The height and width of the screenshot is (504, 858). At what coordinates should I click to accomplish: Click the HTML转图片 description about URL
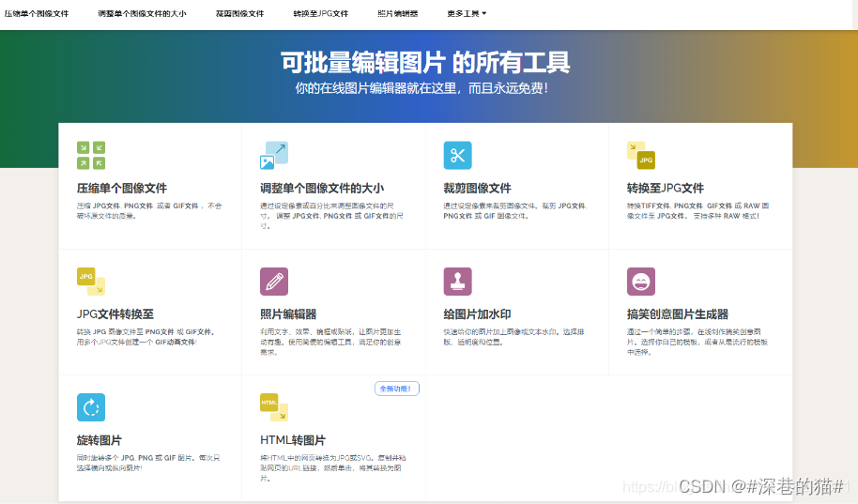pyautogui.click(x=332, y=468)
